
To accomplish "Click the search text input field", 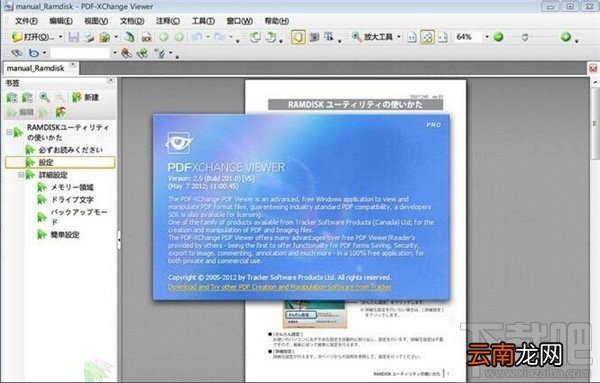I will (x=80, y=53).
